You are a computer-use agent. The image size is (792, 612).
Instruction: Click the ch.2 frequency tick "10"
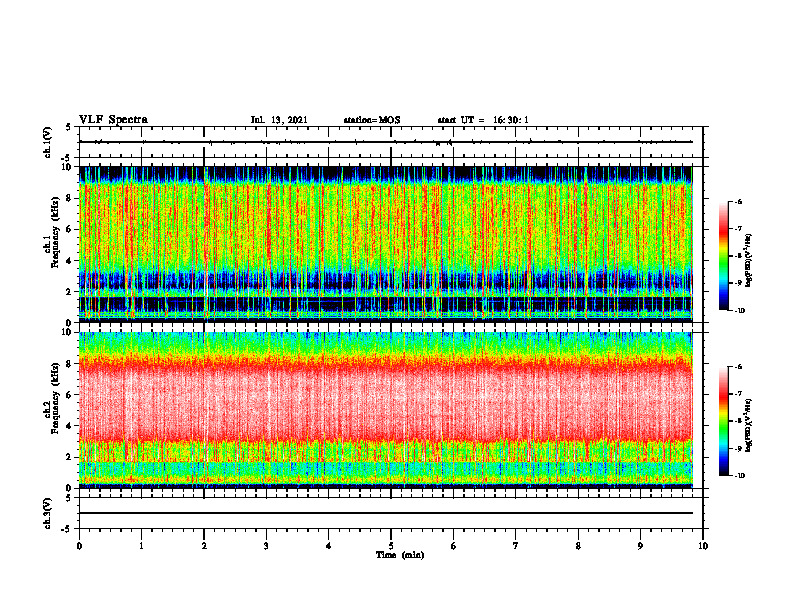point(68,332)
